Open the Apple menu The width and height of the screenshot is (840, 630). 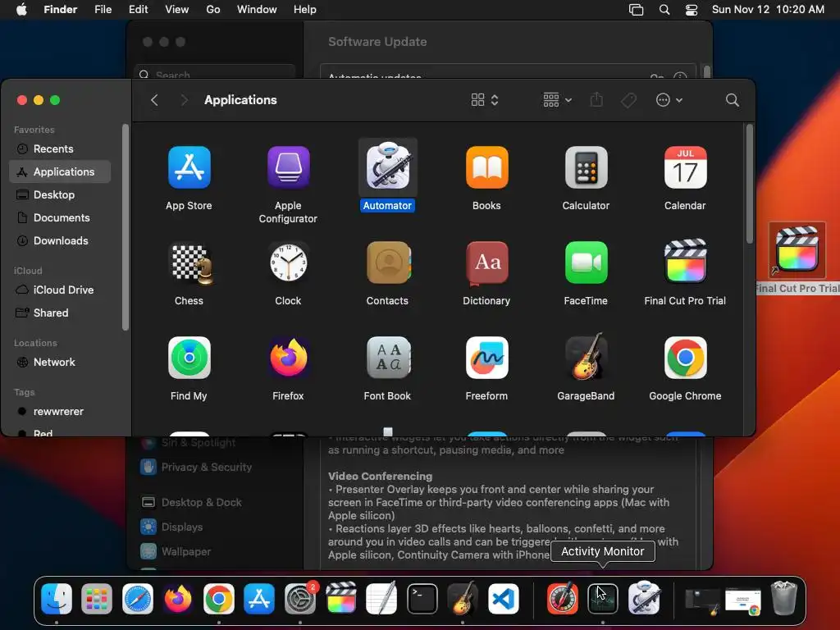21,10
